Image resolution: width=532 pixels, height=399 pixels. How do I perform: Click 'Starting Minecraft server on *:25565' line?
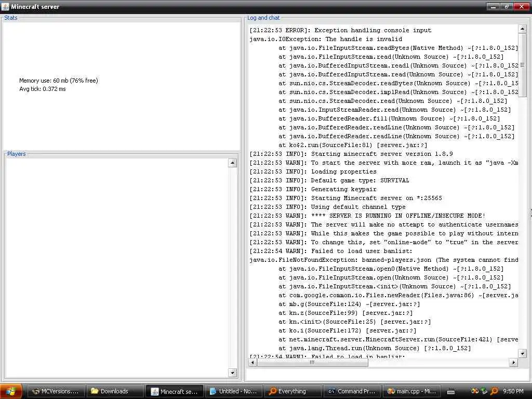(345, 198)
